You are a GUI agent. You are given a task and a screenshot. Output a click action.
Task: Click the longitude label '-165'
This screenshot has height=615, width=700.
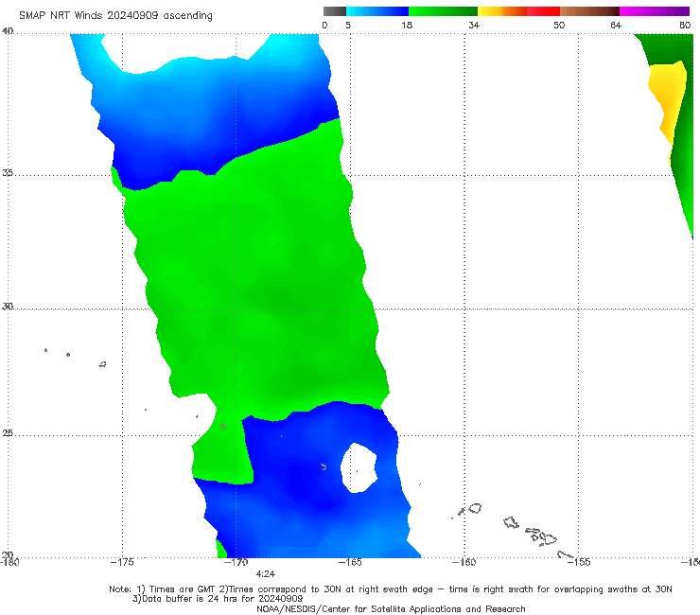pos(350,562)
